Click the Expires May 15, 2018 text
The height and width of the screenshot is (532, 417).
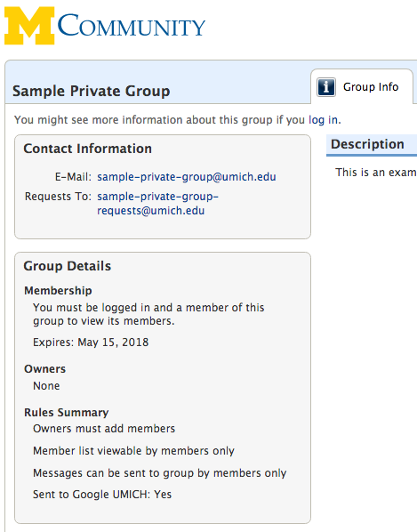[x=91, y=343]
